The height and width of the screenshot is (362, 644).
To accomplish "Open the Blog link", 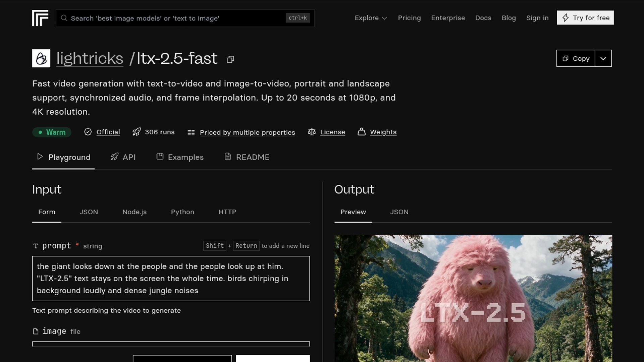I will point(509,18).
